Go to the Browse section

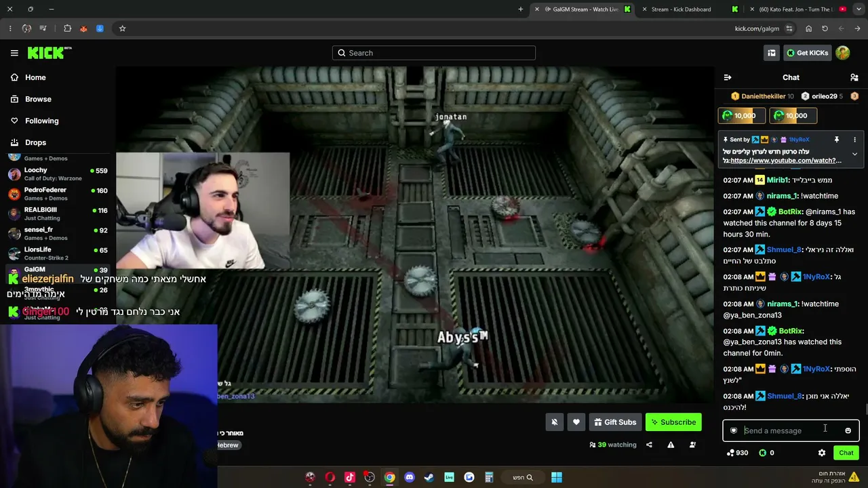tap(38, 99)
